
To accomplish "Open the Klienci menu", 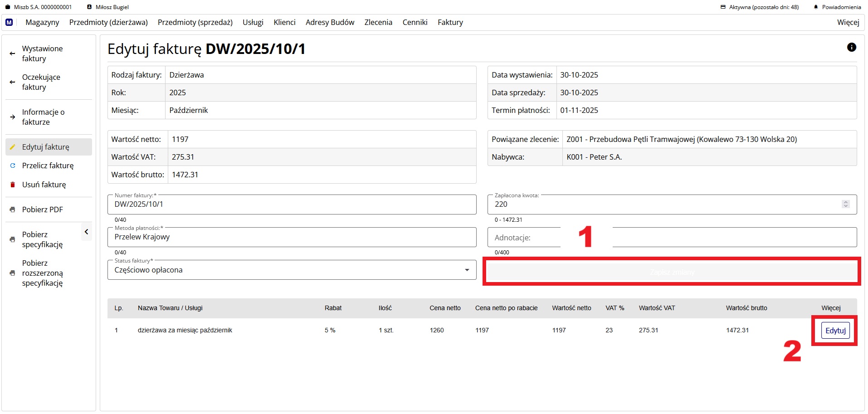I will (x=284, y=22).
